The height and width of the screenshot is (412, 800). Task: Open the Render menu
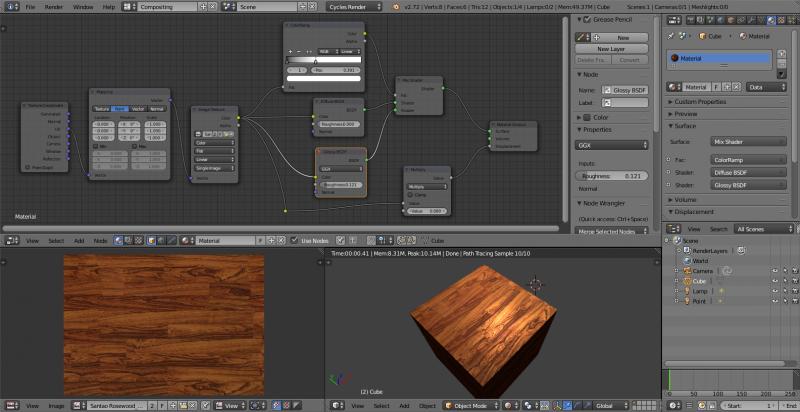click(54, 7)
